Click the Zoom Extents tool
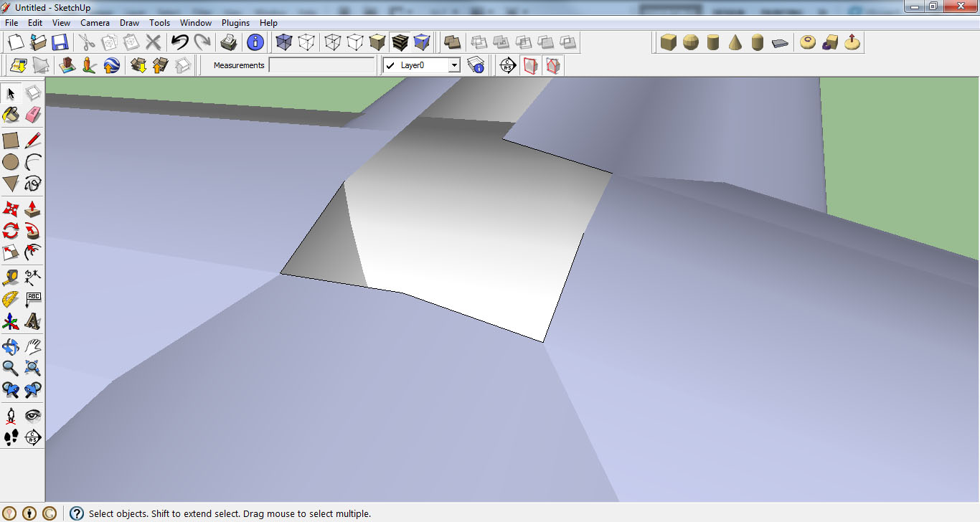 coord(33,369)
